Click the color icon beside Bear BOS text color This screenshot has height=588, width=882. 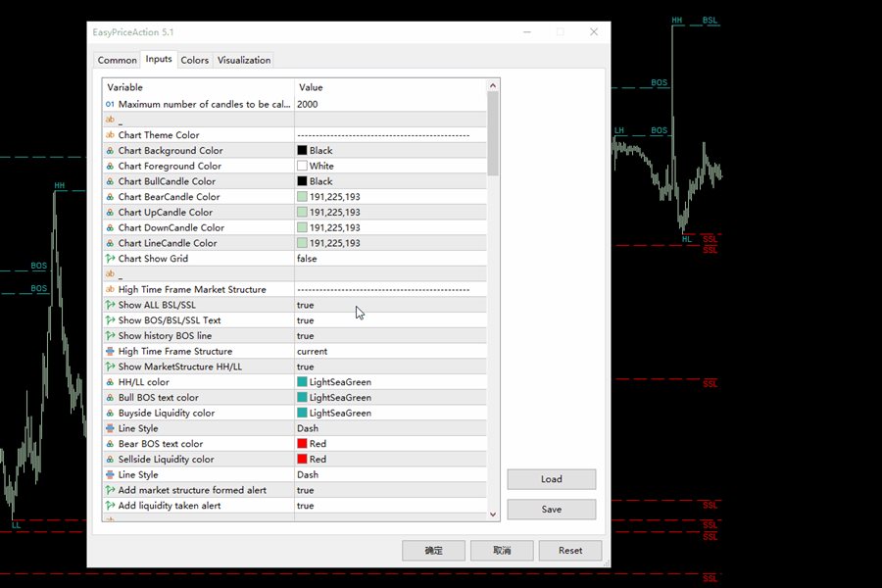110,444
